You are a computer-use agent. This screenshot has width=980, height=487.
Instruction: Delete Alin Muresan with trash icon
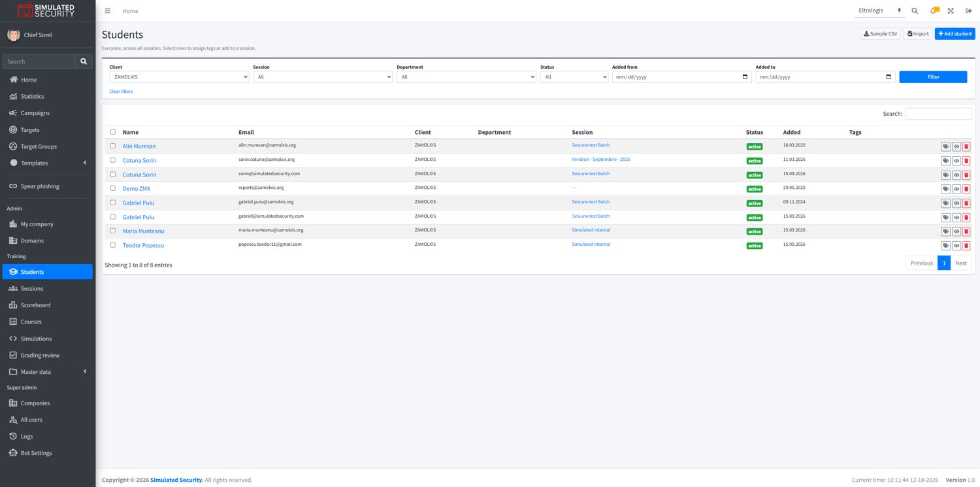(966, 146)
